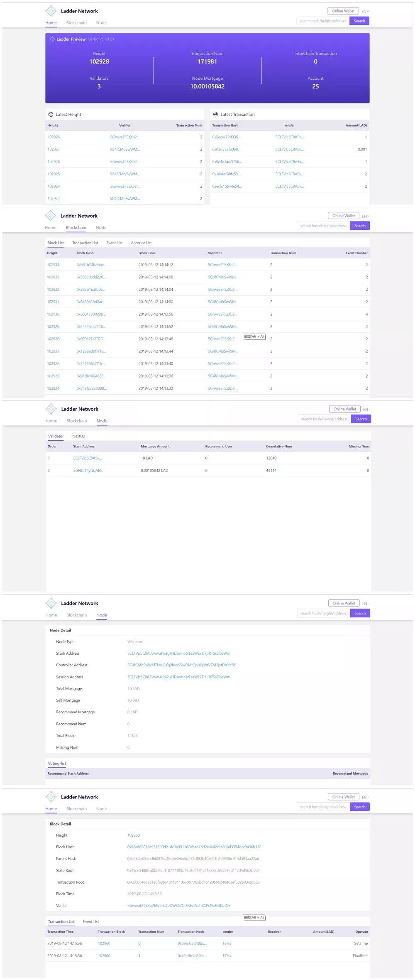Screen dimensions: 415x980
Task: Open transaction hash 0x03d552f30e8...
Action: pyautogui.click(x=226, y=149)
